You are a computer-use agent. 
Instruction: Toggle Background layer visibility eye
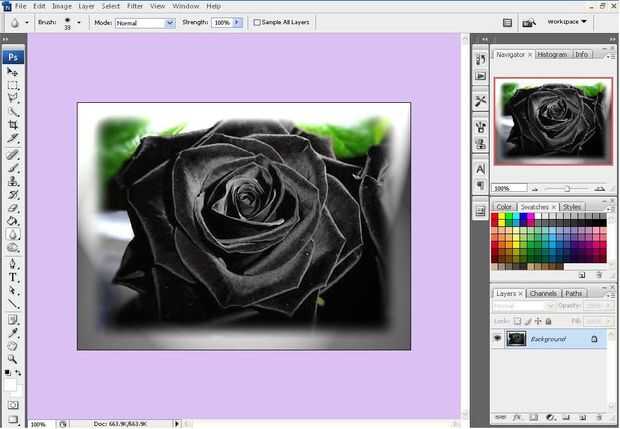point(498,339)
